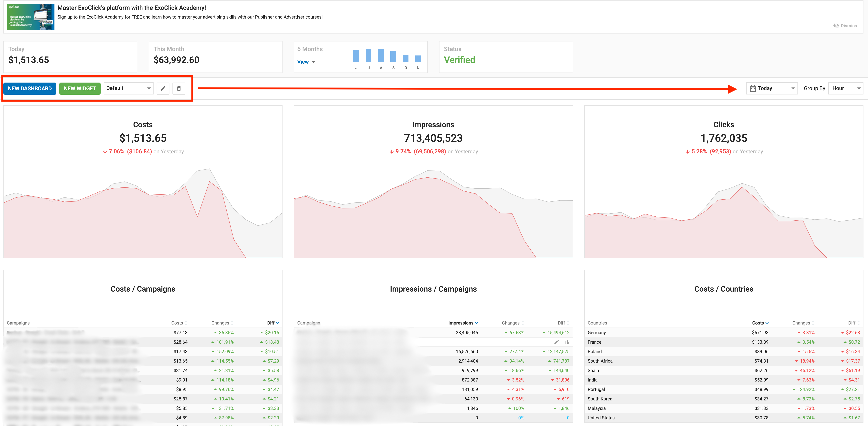Click the trash icon to delete the dashboard

[179, 88]
